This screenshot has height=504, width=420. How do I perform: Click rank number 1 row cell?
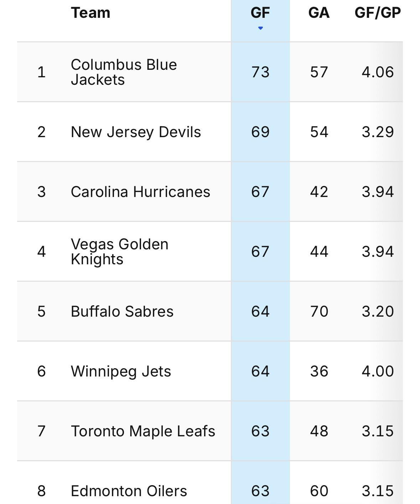click(x=41, y=72)
